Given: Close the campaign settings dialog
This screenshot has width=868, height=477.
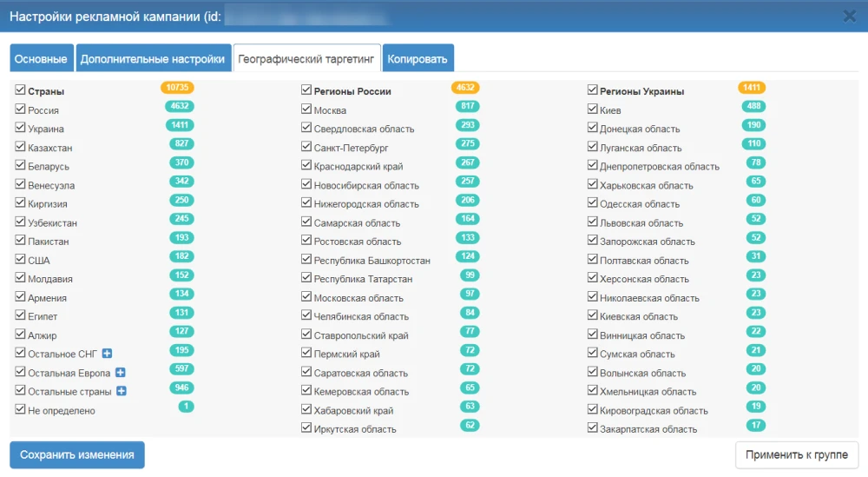Looking at the screenshot, I should 849,16.
